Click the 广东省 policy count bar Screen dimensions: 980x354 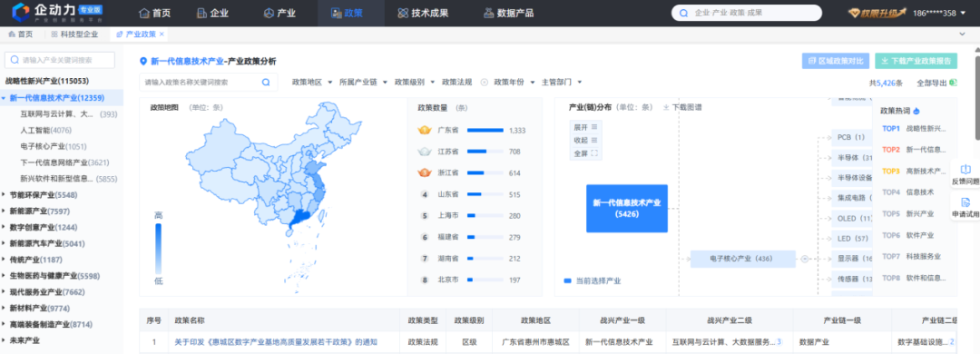coord(485,130)
